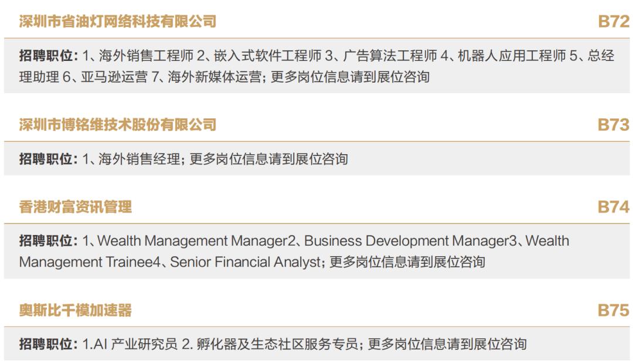Select the 招聘职位 label under B72
Viewport: 633px width, 364px height.
click(x=49, y=55)
